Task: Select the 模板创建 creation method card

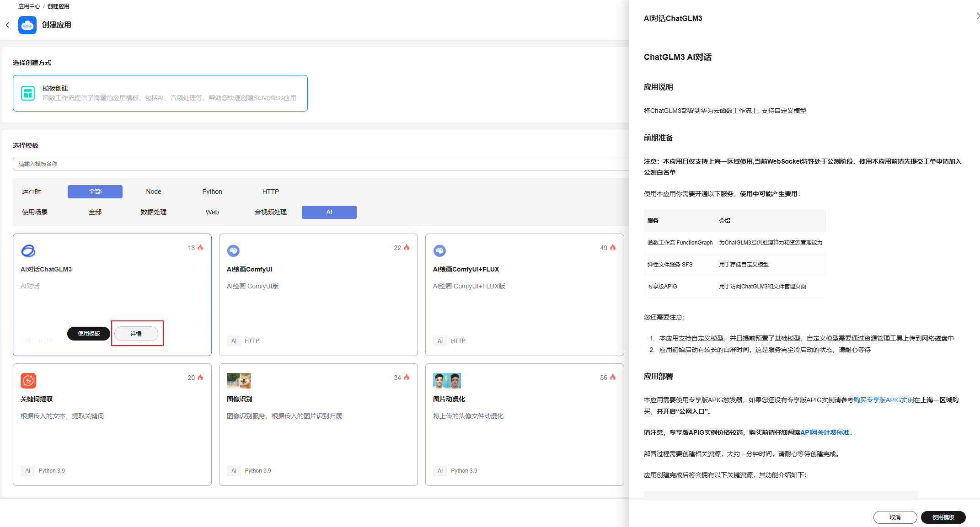Action: point(160,93)
